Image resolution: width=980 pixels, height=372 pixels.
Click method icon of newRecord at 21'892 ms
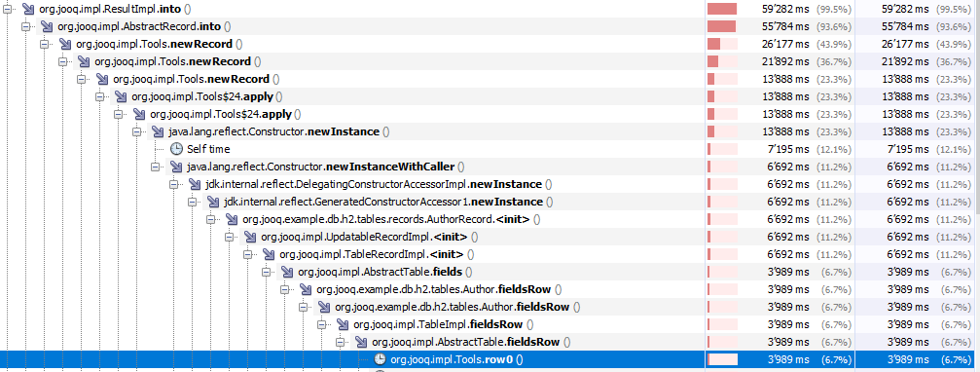[x=83, y=61]
